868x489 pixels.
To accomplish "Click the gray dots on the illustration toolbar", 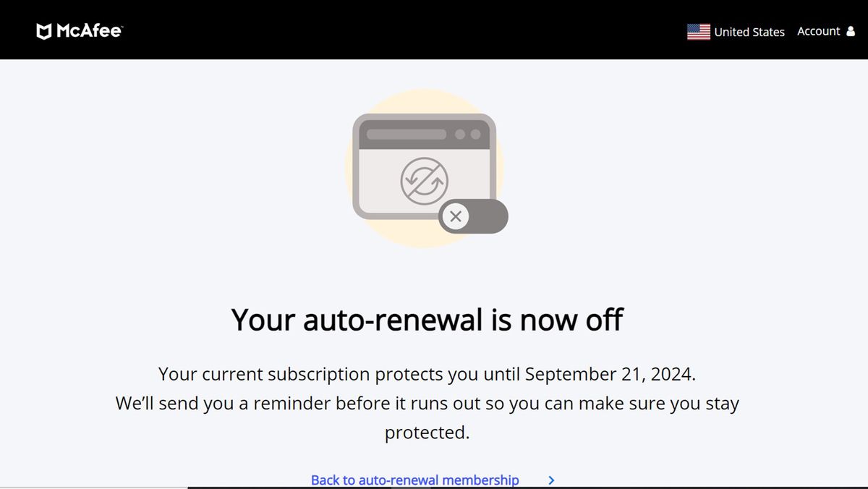I will pyautogui.click(x=467, y=133).
